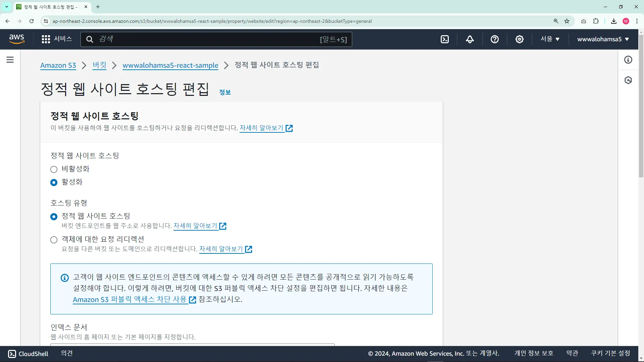
Task: Expand the hamburger side navigation menu
Action: click(x=10, y=60)
